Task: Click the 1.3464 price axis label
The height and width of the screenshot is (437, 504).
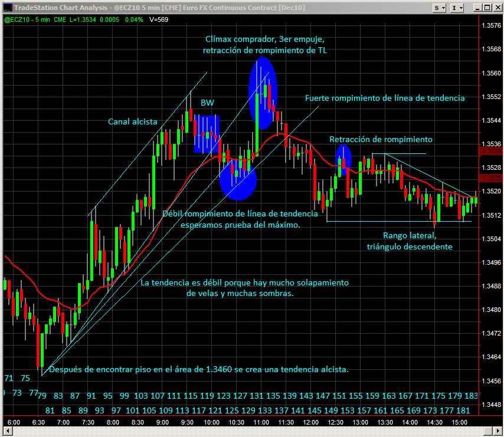Action: [492, 357]
